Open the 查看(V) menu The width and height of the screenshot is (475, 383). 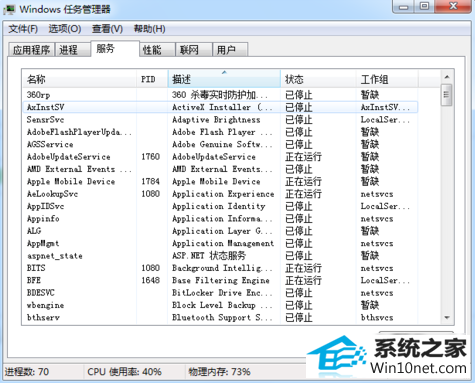(107, 29)
